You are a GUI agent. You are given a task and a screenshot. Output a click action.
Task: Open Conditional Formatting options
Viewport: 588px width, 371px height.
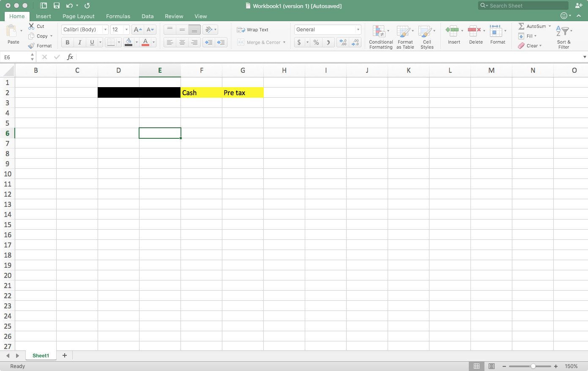point(380,37)
